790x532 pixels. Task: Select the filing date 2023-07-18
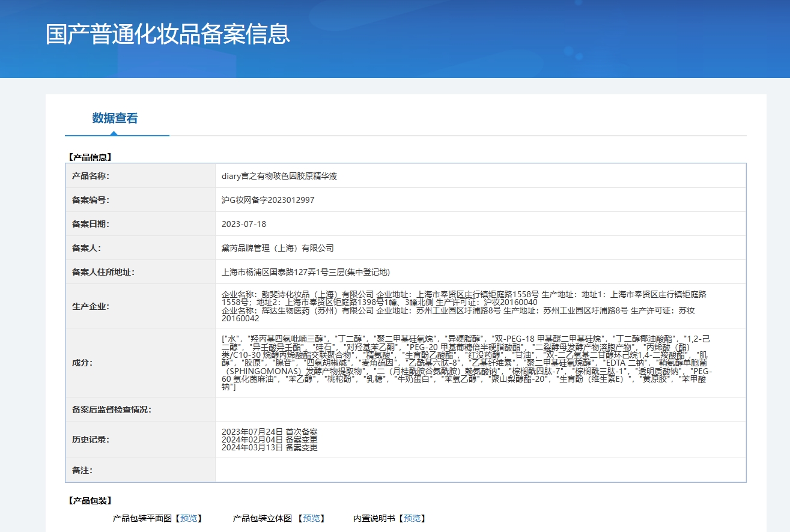244,224
